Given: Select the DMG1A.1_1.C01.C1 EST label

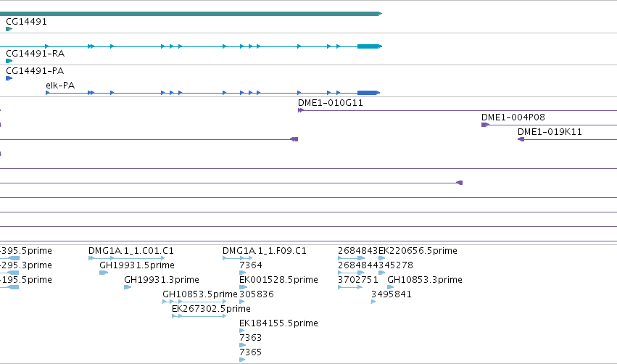Looking at the screenshot, I should (x=131, y=251).
